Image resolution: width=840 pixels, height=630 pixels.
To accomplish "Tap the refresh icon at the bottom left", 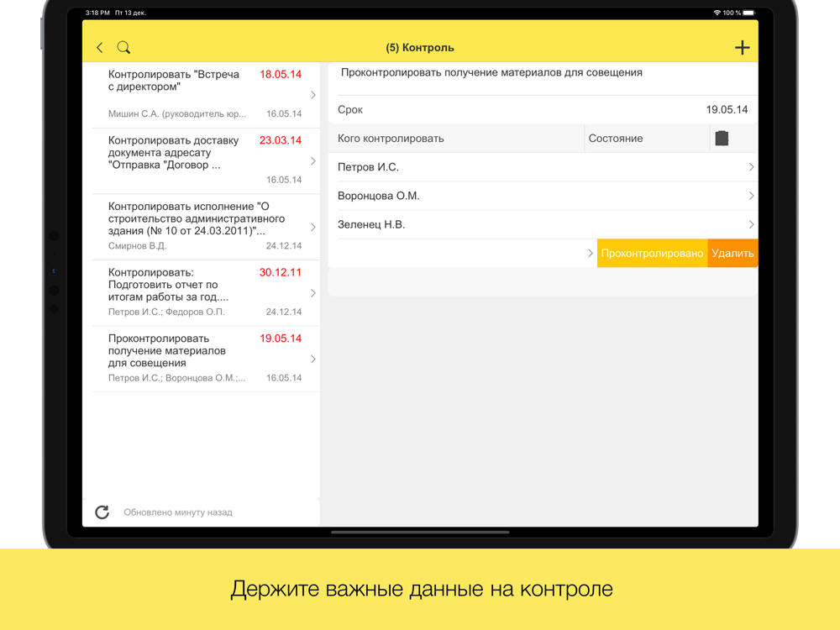I will click(x=102, y=512).
